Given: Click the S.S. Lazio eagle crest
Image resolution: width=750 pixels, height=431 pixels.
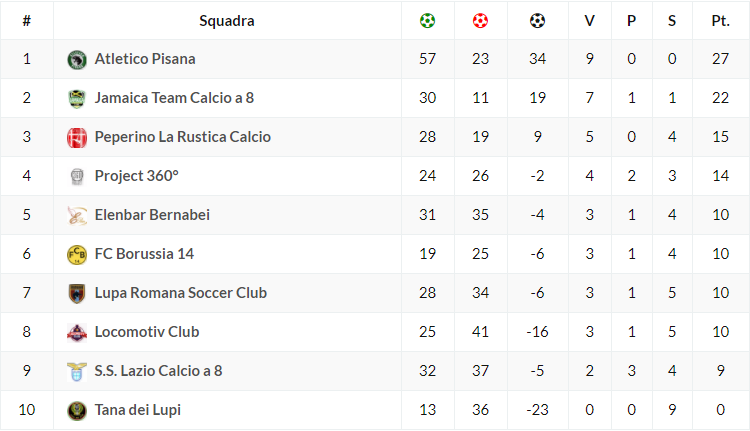Looking at the screenshot, I should pyautogui.click(x=77, y=371).
